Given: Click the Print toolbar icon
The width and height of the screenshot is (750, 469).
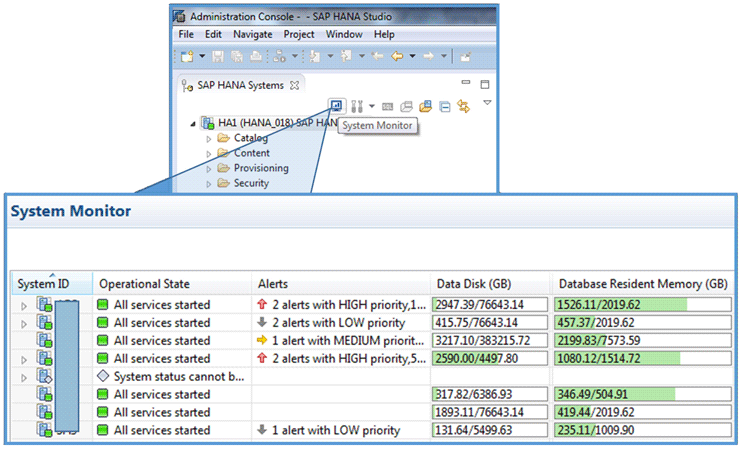Looking at the screenshot, I should (x=255, y=57).
